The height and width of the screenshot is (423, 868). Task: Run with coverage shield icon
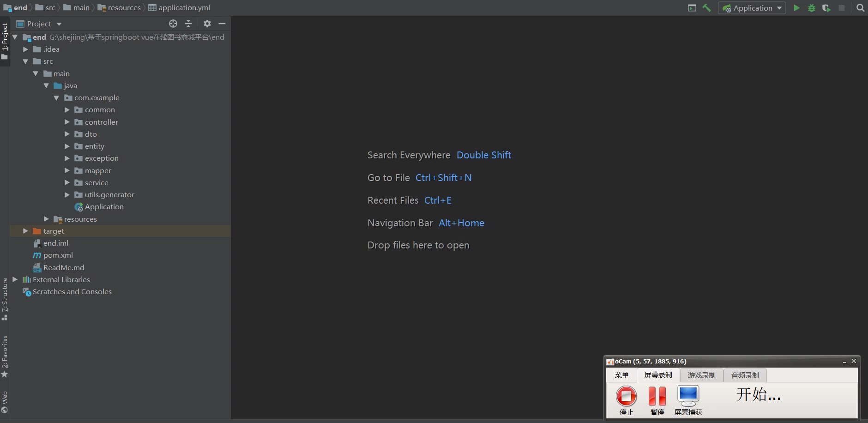click(826, 8)
